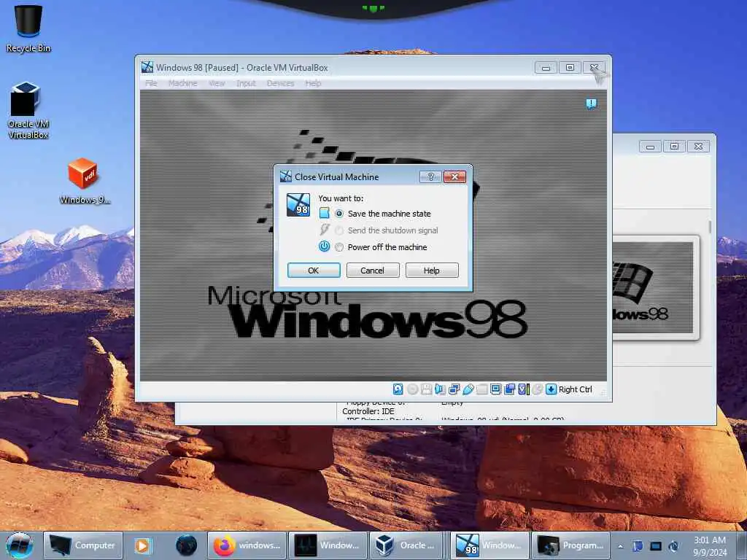Click the audio status icon

point(440,389)
